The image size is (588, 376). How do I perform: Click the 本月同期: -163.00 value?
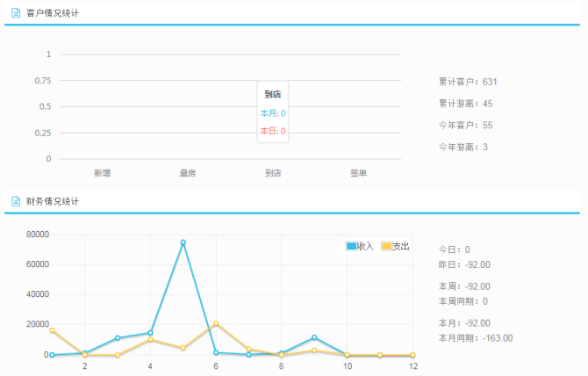[475, 337]
